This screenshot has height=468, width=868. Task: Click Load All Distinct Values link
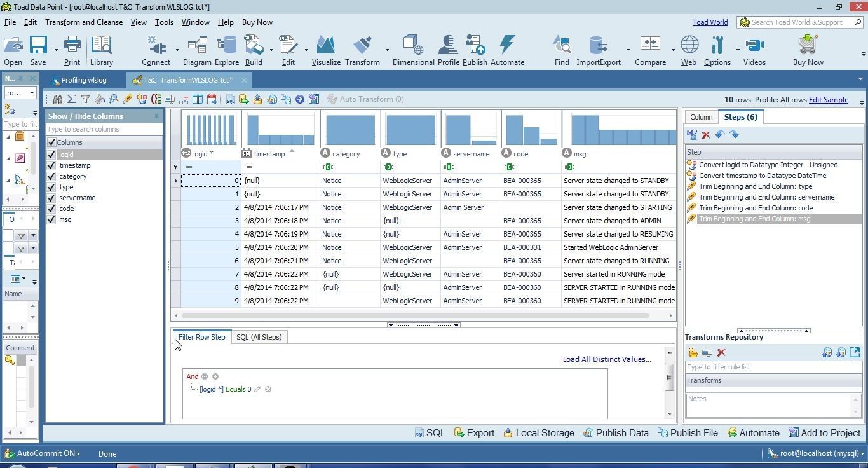[x=607, y=359]
